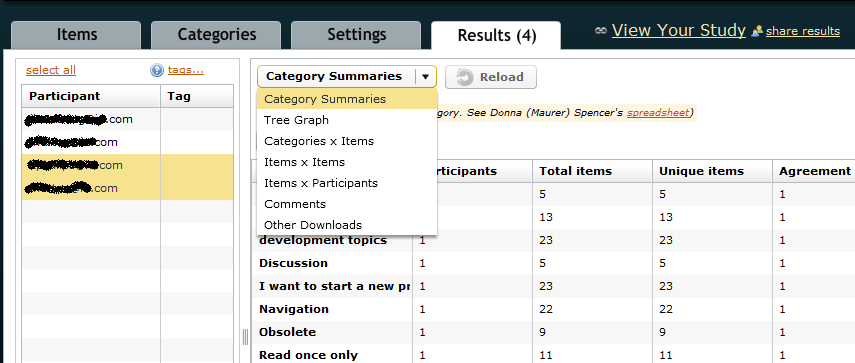
Task: Click the Read once only category row
Action: (x=553, y=355)
